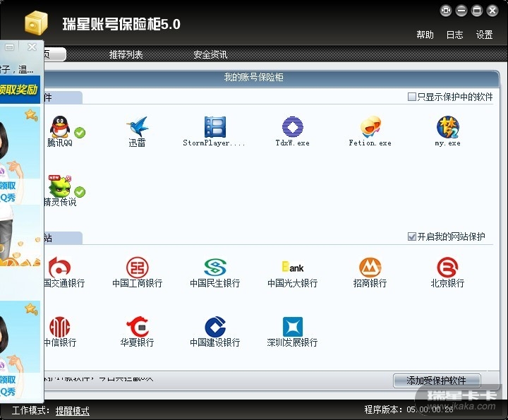This screenshot has height=420, width=508.
Task: Click 领取奖励 banner in the side popup
Action: point(20,90)
